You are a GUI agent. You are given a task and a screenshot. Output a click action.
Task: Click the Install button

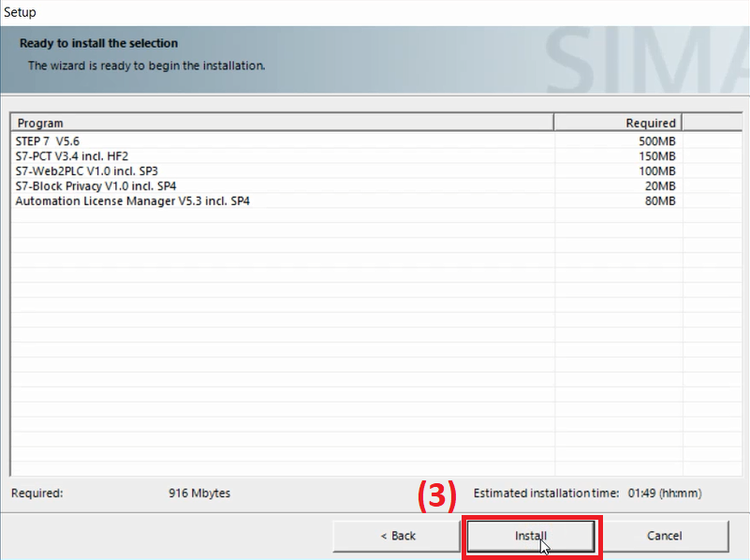coord(531,536)
